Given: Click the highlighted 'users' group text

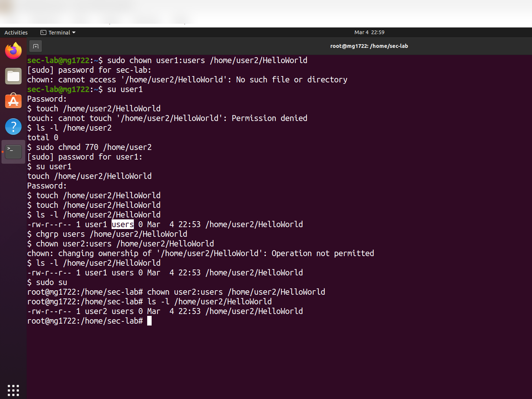Looking at the screenshot, I should 123,224.
